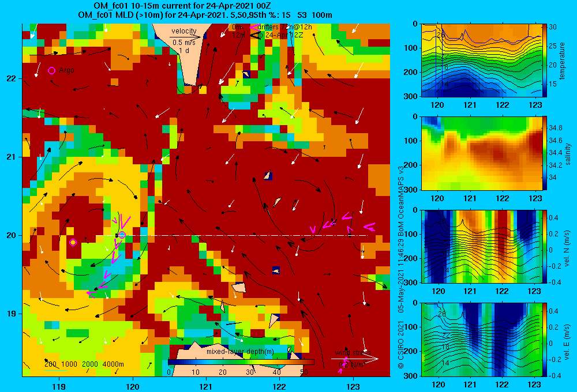Click the velocity scale arrow in the legend
This screenshot has height=392, width=577.
tap(186, 37)
